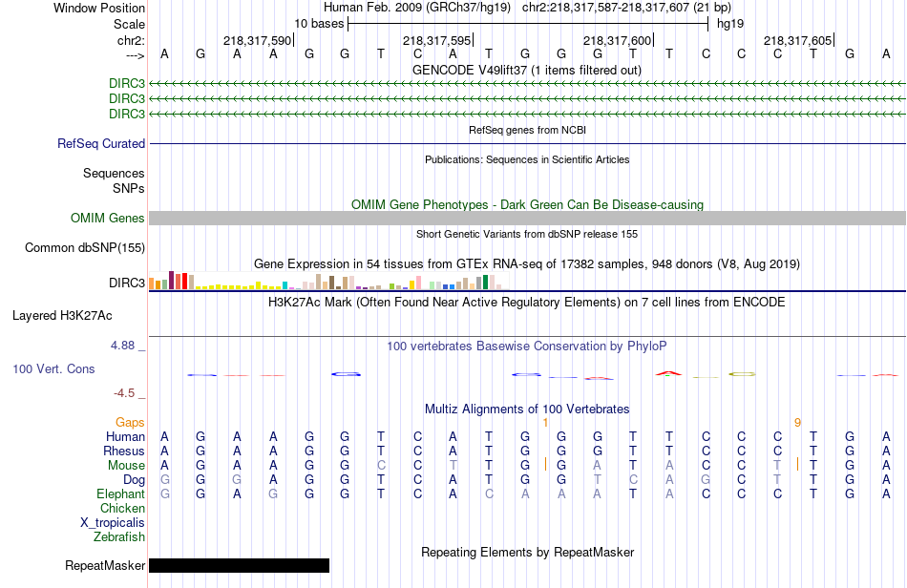Click the DIRC3 label of the GTEx track
This screenshot has width=907, height=588.
(x=127, y=283)
